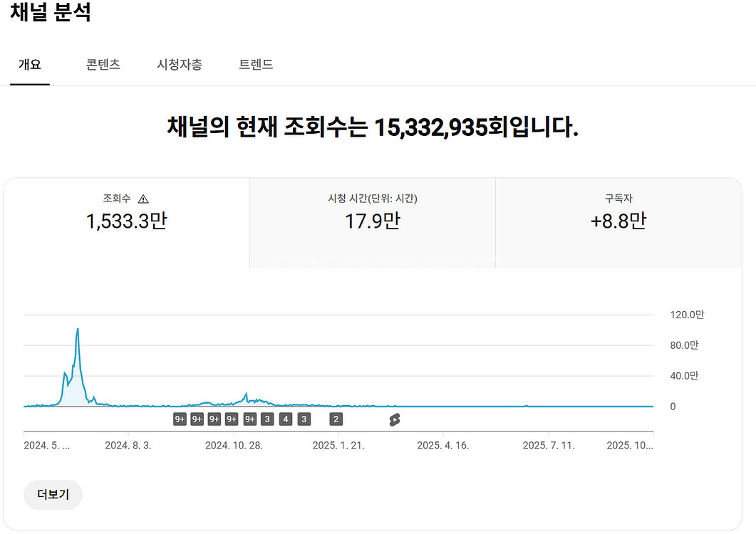The width and height of the screenshot is (756, 534).
Task: Click the 채널 분석 page heading
Action: coord(51,13)
